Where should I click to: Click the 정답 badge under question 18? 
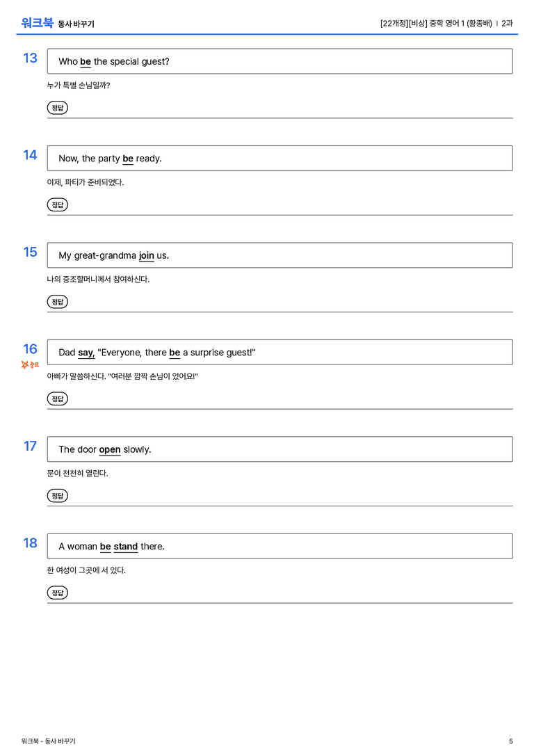coord(57,592)
